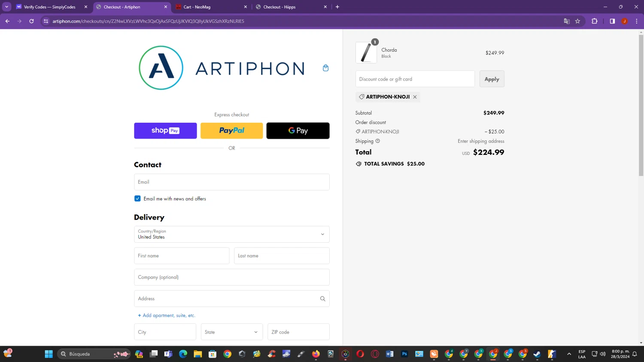Open Microsoft Edge from taskbar
The image size is (644, 362).
[183, 354]
